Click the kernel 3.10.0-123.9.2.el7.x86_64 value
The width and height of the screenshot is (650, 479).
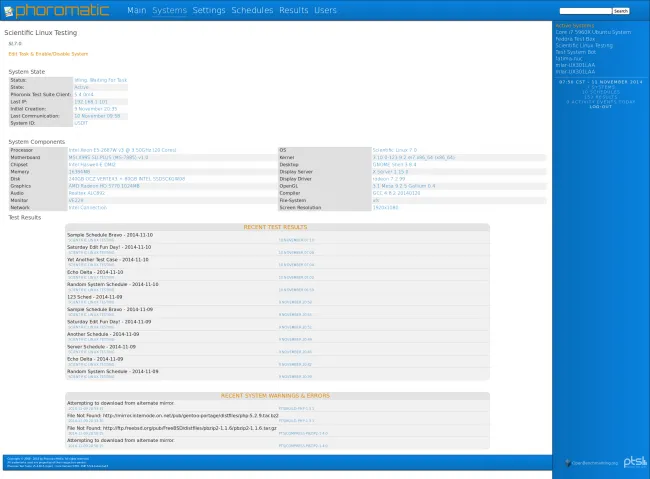coord(414,158)
